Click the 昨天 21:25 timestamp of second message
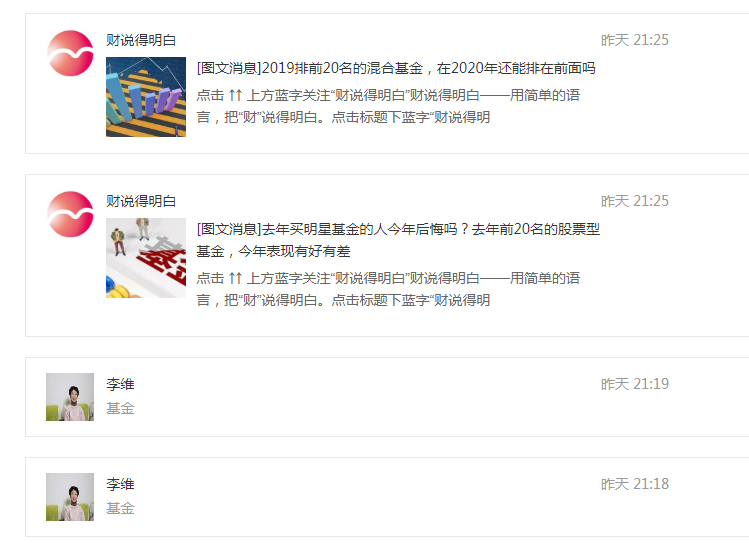Viewport: 749px width, 552px height. (635, 201)
